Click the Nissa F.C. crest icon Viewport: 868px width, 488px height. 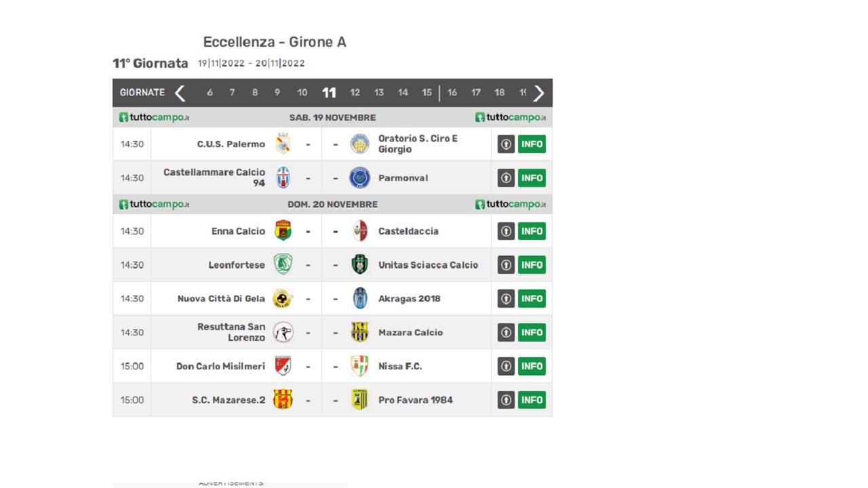359,366
